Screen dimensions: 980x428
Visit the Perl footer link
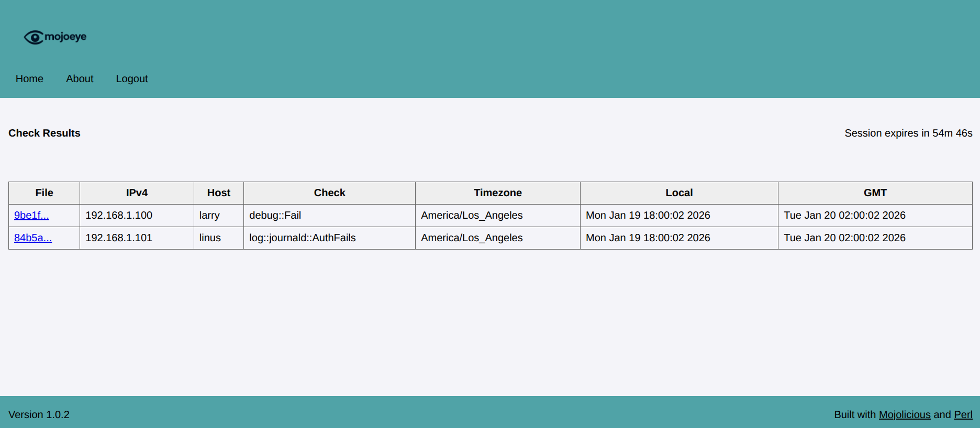coord(963,414)
